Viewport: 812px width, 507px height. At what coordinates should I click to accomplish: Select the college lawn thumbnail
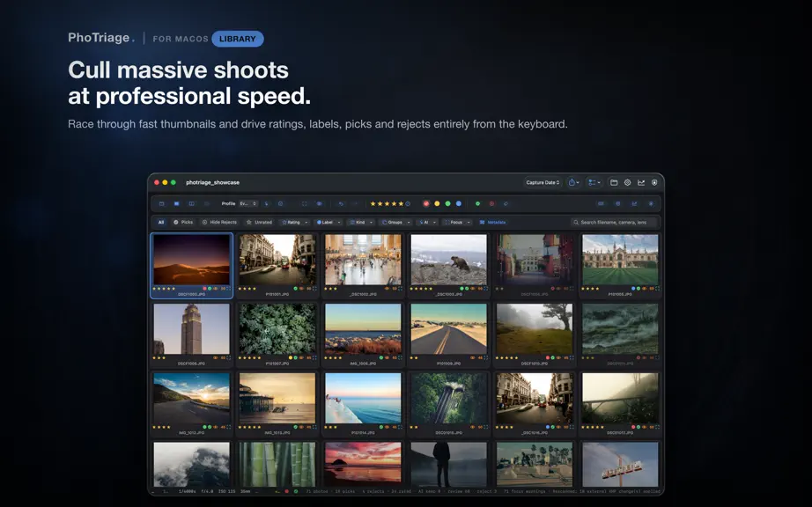(620, 260)
